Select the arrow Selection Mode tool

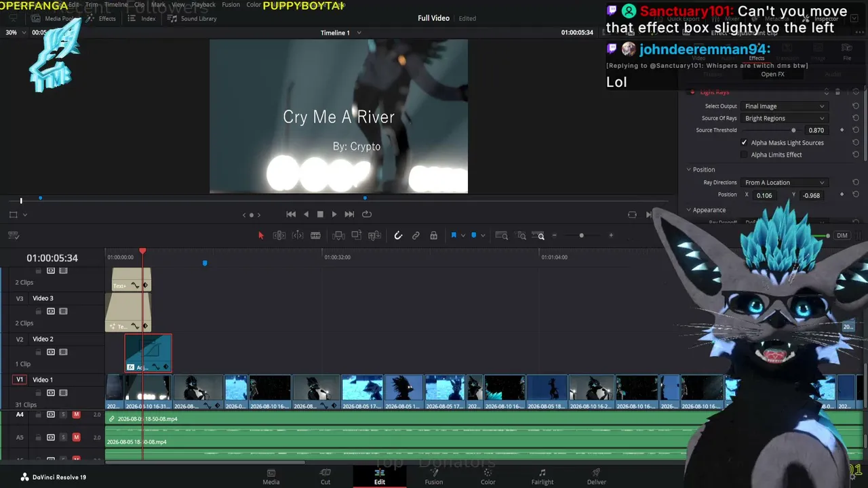point(261,235)
